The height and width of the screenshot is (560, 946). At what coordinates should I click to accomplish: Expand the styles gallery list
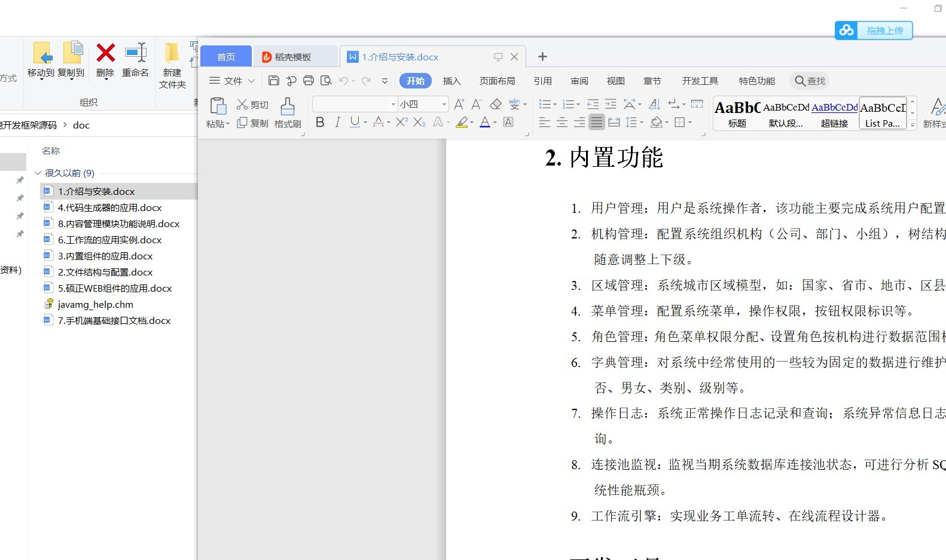pyautogui.click(x=912, y=125)
